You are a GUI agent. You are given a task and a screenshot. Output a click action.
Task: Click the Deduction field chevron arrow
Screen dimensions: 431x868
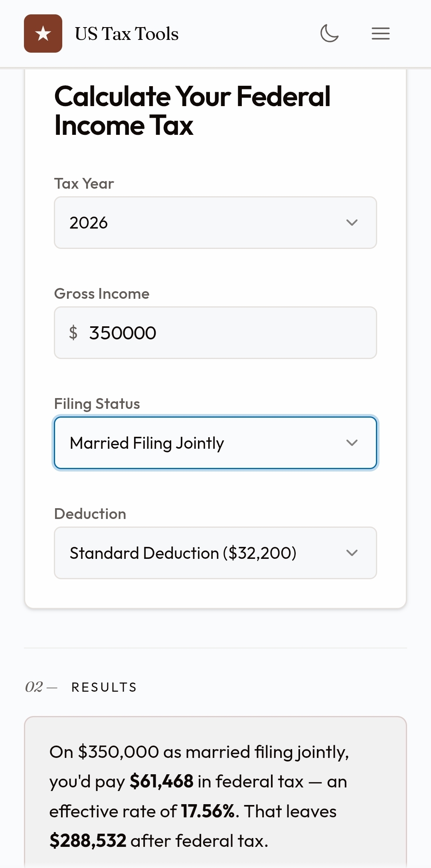pos(352,553)
